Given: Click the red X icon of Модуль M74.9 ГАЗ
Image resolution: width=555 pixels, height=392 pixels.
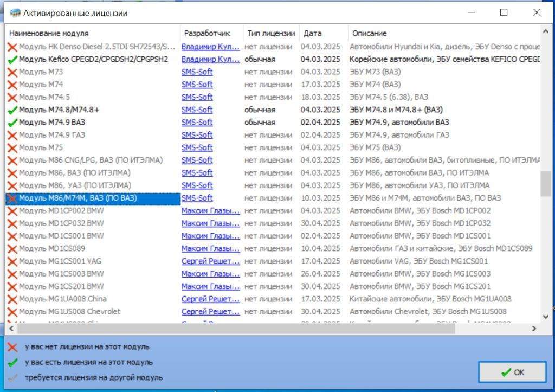Looking at the screenshot, I should point(12,135).
